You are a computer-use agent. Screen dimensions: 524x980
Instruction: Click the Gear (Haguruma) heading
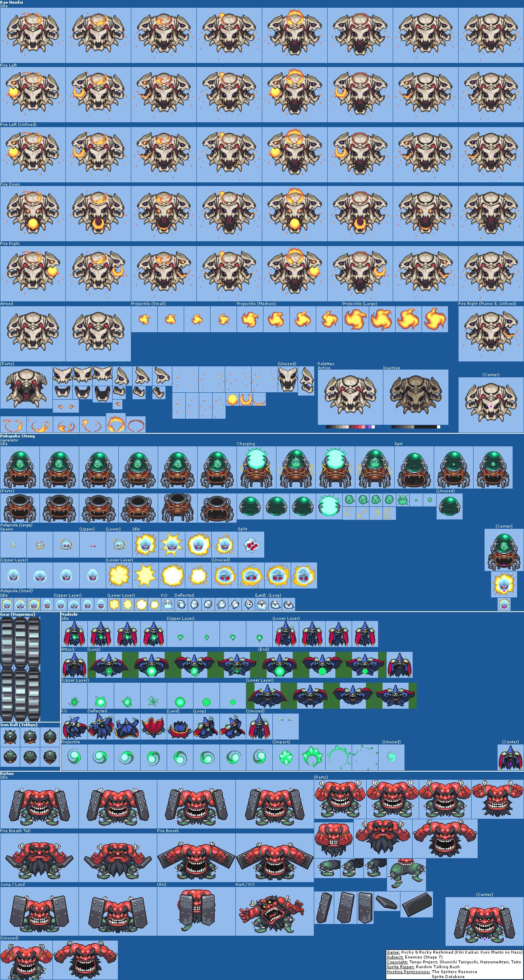17,614
